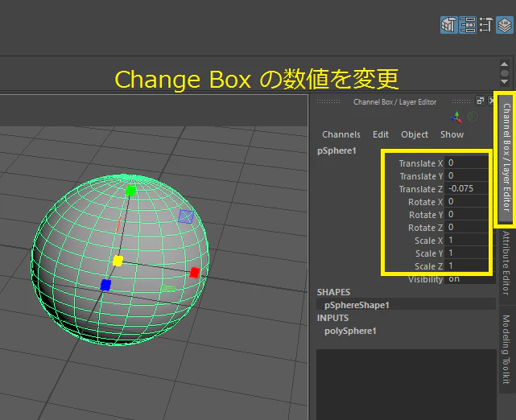The height and width of the screenshot is (420, 516).
Task: Expand the polySphere1 input node
Action: pos(350,331)
